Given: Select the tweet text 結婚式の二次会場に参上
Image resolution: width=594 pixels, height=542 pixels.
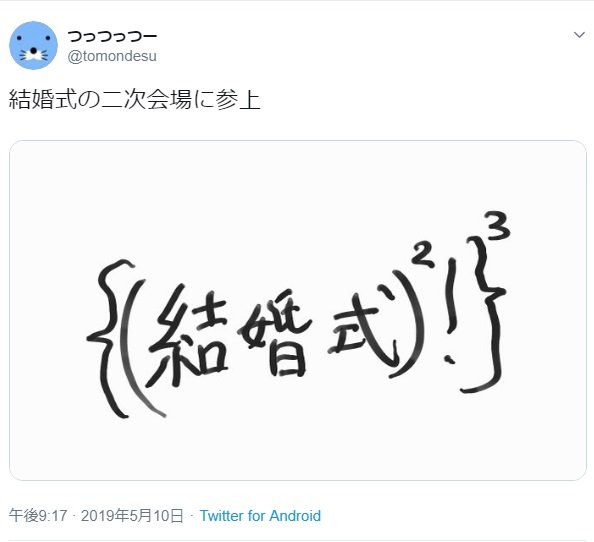Looking at the screenshot, I should pos(134,100).
